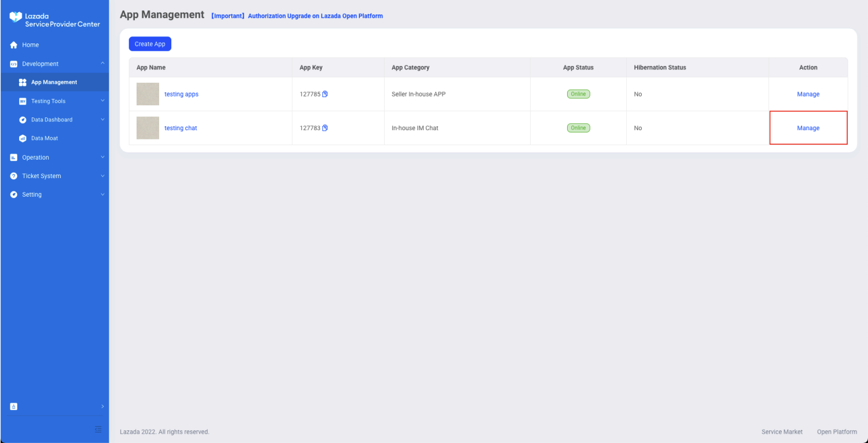Click the Lazada heart logo
The height and width of the screenshot is (443, 868).
point(16,17)
